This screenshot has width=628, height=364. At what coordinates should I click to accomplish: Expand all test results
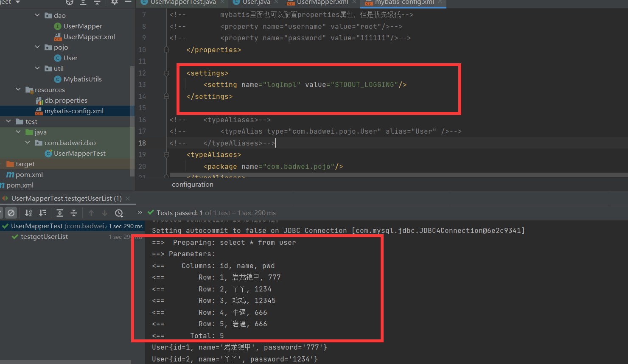[x=60, y=213]
